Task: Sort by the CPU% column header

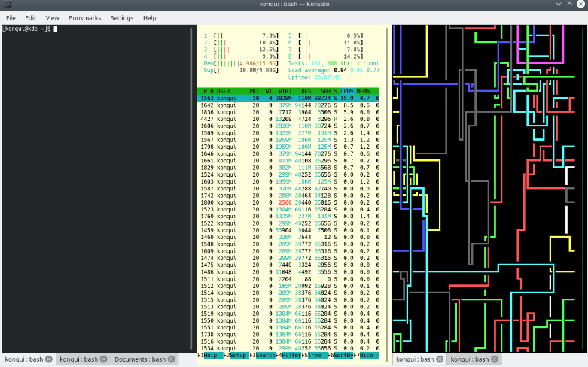Action: point(347,90)
